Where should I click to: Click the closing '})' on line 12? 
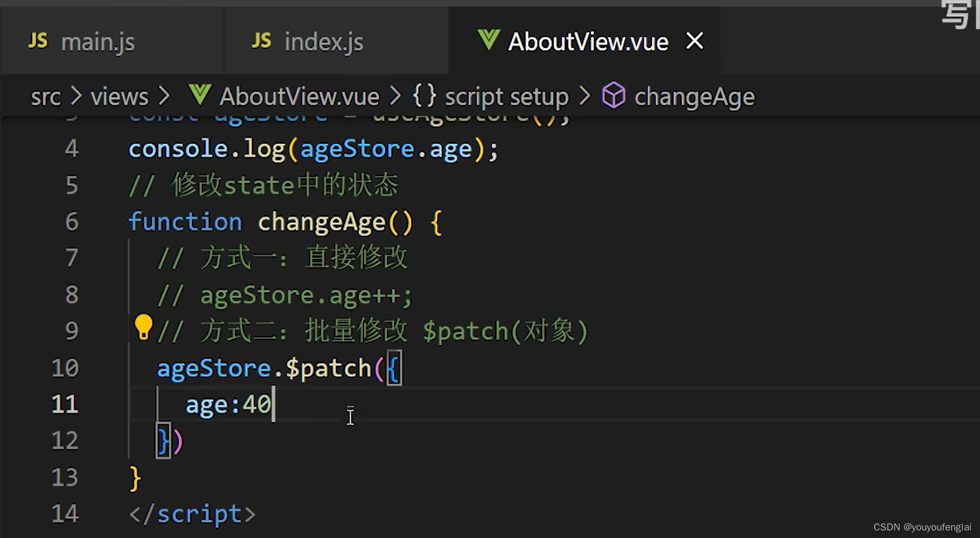(170, 441)
